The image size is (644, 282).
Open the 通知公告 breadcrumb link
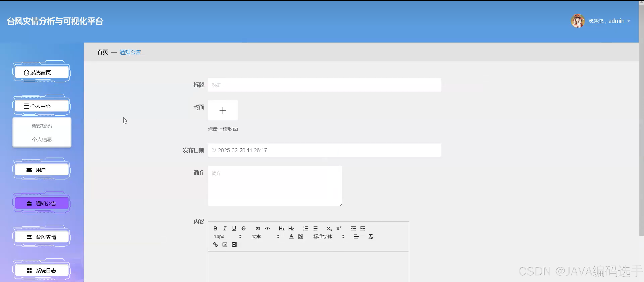tap(130, 52)
